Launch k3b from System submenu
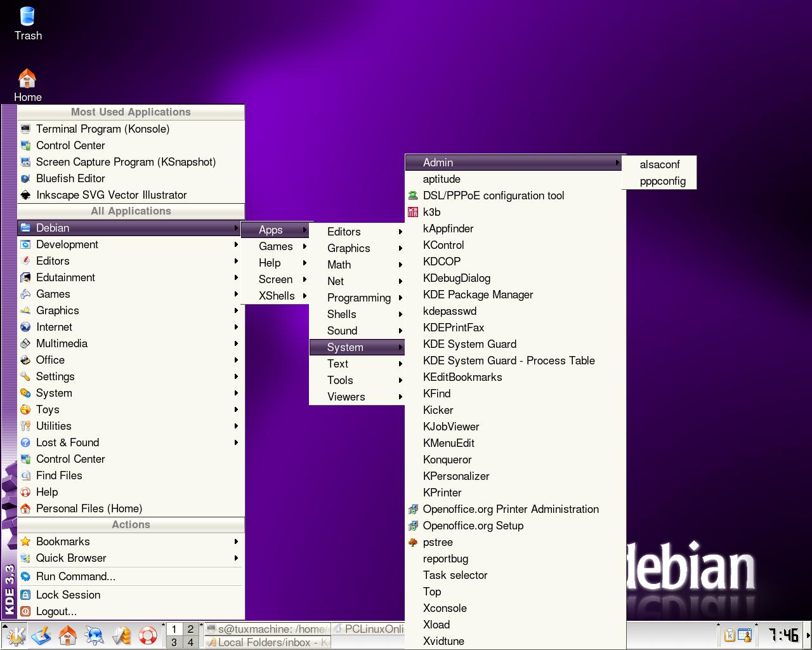812x650 pixels. [x=515, y=212]
